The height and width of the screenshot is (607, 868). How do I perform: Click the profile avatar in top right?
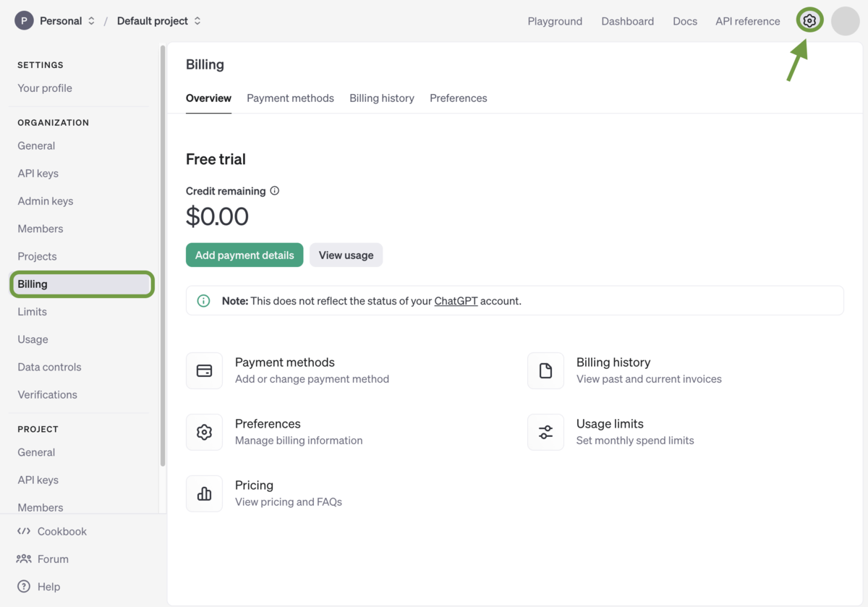click(x=845, y=20)
